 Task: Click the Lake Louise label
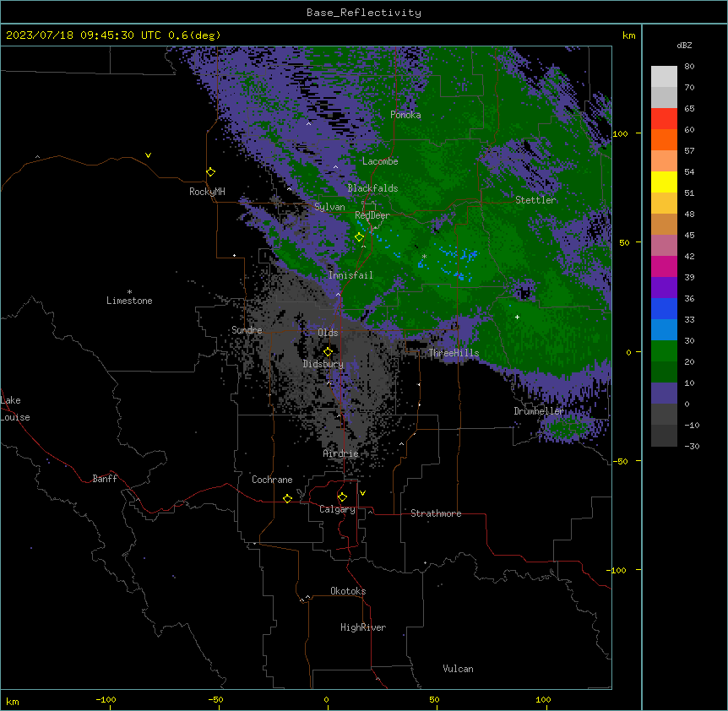pyautogui.click(x=15, y=409)
